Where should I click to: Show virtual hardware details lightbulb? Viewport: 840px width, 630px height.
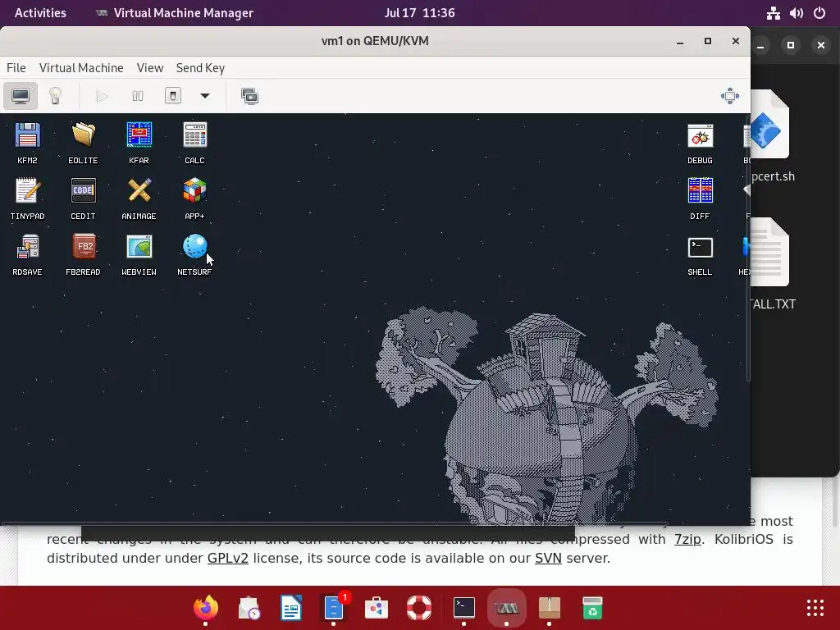tap(56, 96)
